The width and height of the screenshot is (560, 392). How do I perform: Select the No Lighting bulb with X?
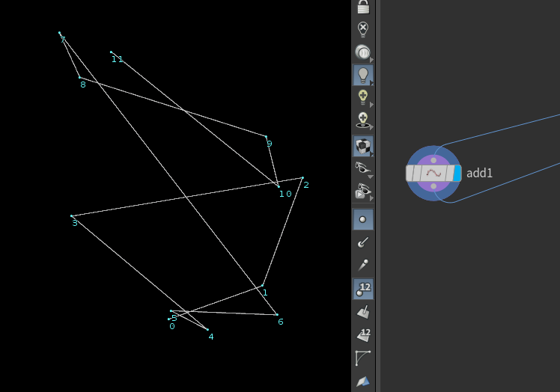[x=363, y=29]
